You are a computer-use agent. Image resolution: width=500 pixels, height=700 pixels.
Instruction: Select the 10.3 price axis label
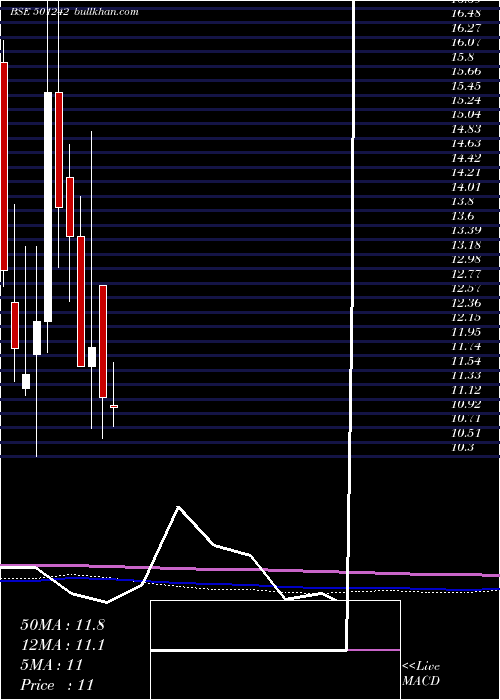tap(462, 447)
